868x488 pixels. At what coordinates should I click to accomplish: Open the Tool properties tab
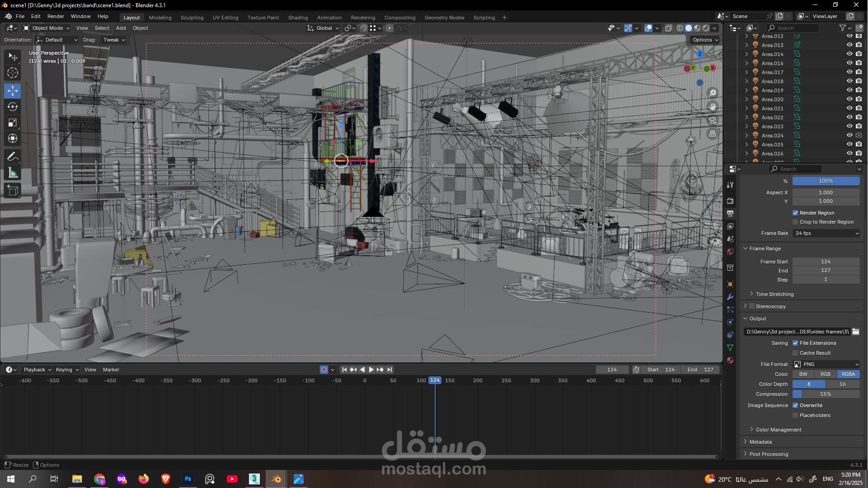point(730,185)
